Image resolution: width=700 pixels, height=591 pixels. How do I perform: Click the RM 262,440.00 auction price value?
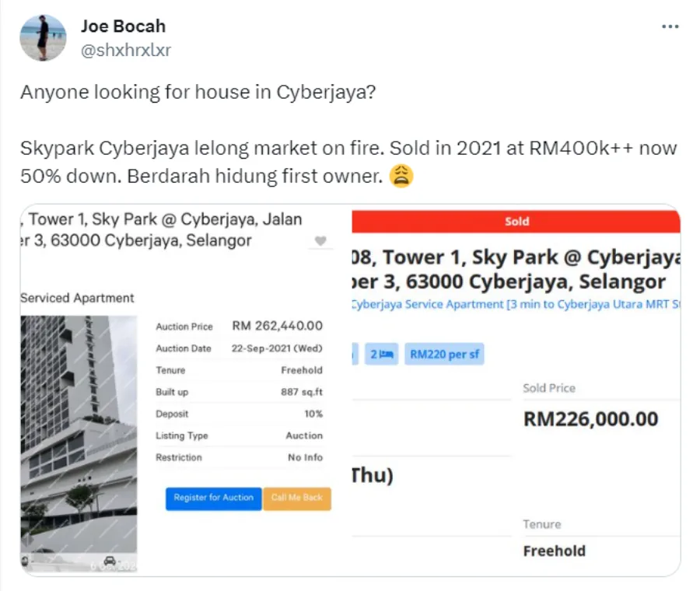point(277,327)
